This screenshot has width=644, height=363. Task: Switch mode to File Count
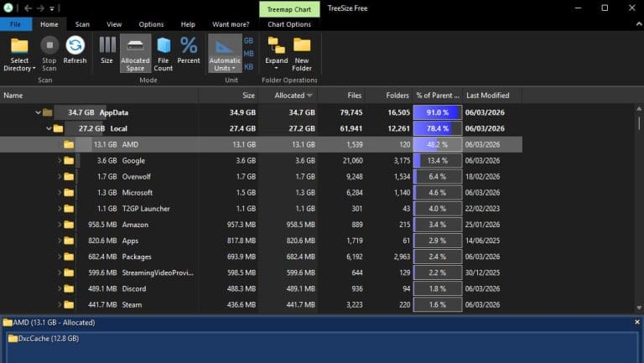pyautogui.click(x=163, y=54)
